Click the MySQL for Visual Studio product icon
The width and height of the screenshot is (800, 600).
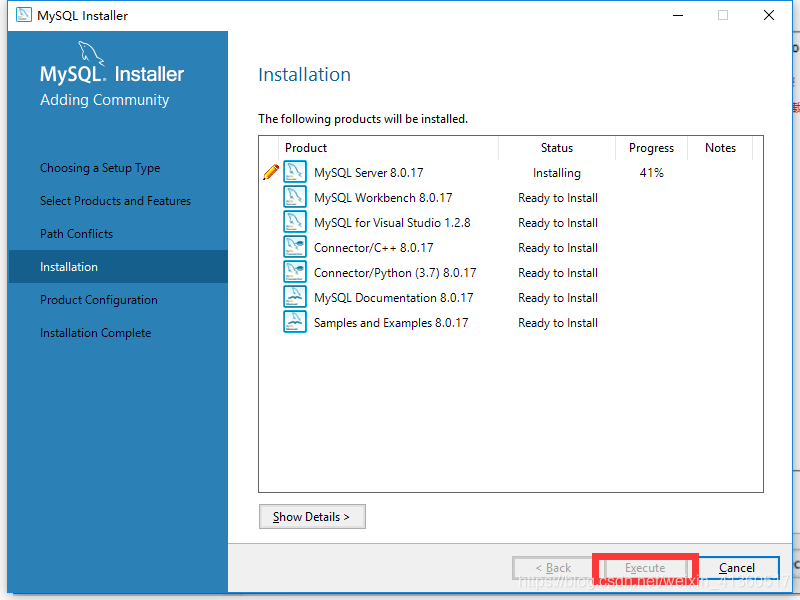[x=295, y=221]
